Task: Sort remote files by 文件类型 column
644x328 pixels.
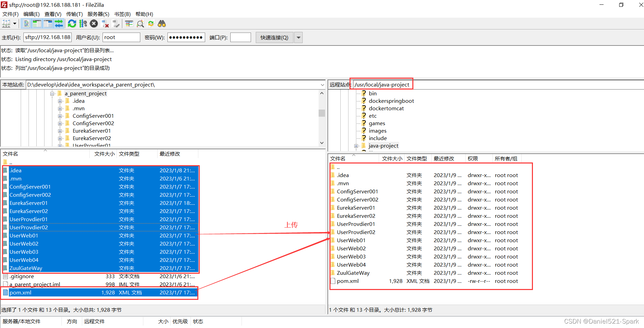Action: tap(418, 159)
